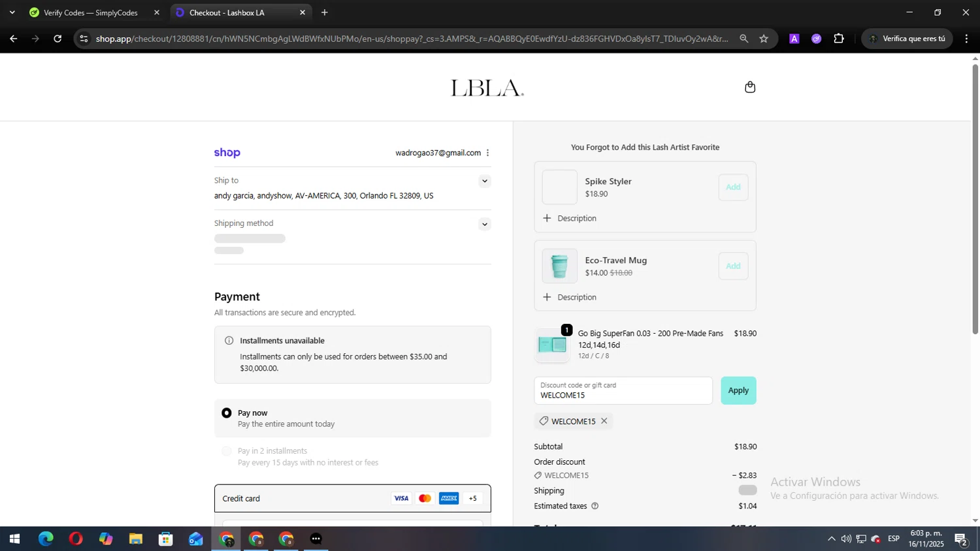Open the account options menu beside the email
The image size is (980, 551).
(487, 153)
